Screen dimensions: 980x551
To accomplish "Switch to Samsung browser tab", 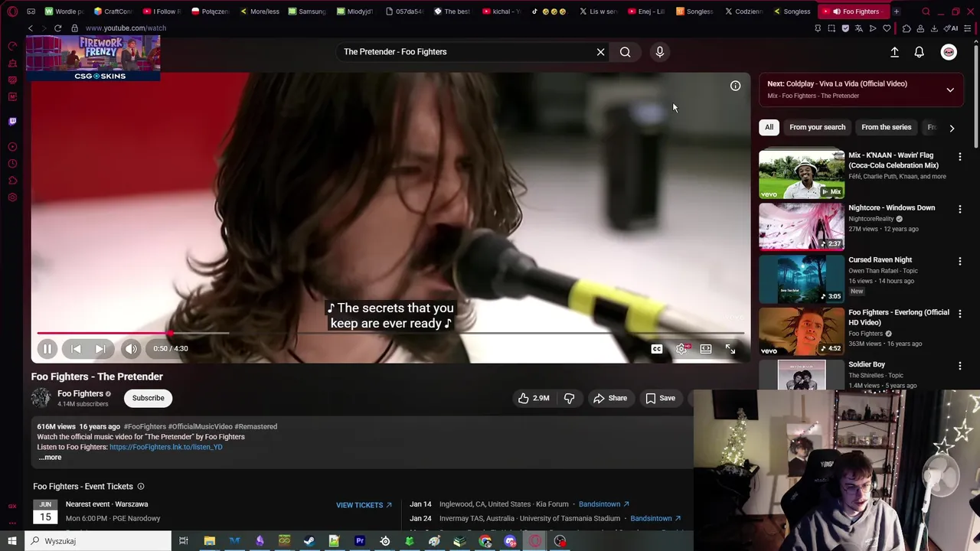I will pos(307,11).
